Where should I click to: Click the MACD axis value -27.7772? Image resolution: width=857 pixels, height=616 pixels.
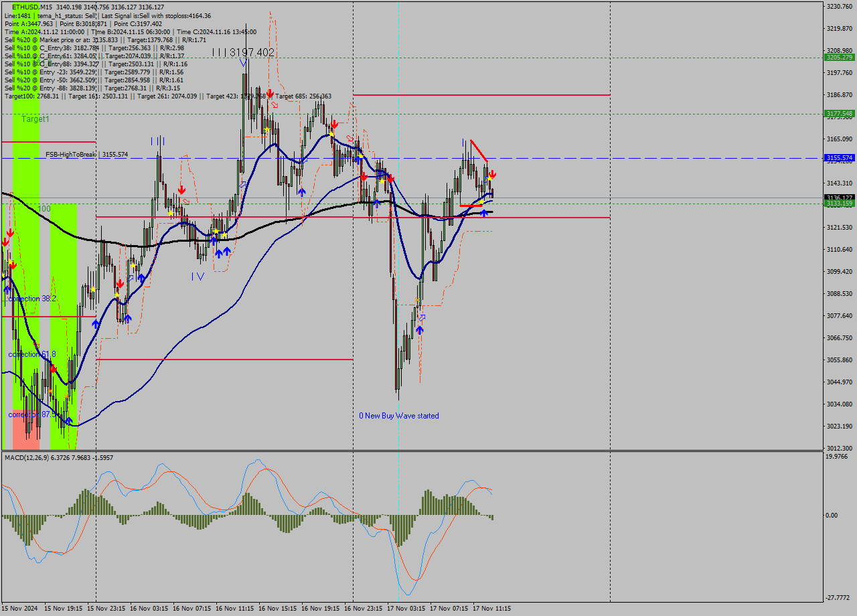tap(838, 597)
